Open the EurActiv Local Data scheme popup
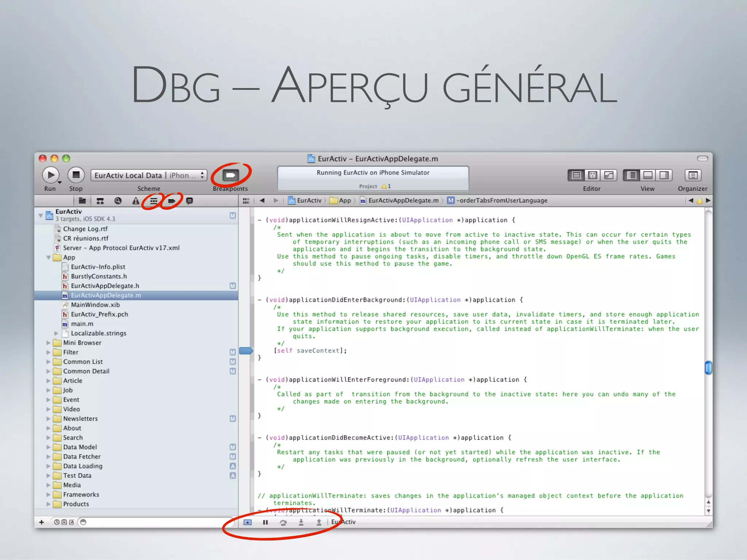The height and width of the screenshot is (560, 747). [x=149, y=175]
